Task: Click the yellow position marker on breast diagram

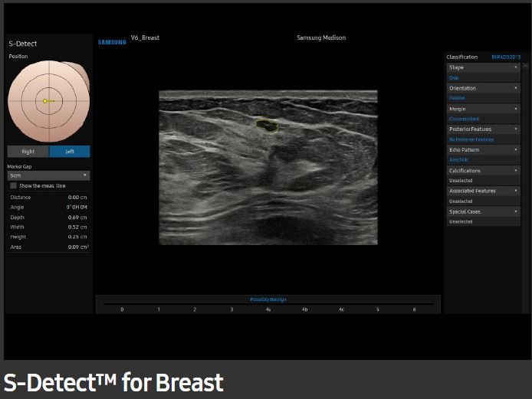Action: click(x=44, y=101)
